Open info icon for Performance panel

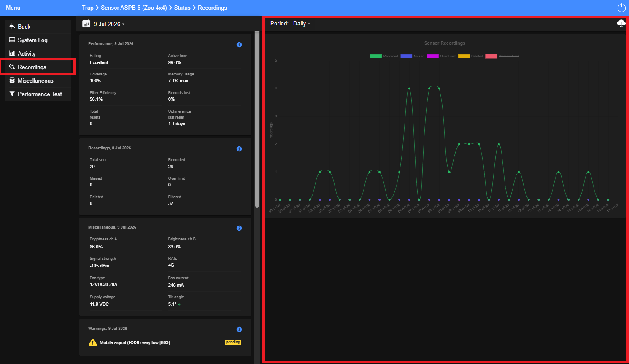(239, 45)
